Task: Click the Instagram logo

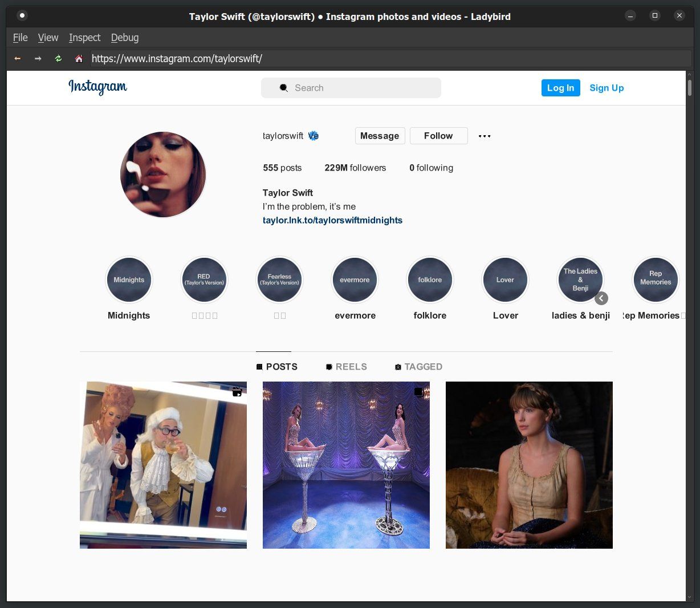Action: click(x=98, y=87)
